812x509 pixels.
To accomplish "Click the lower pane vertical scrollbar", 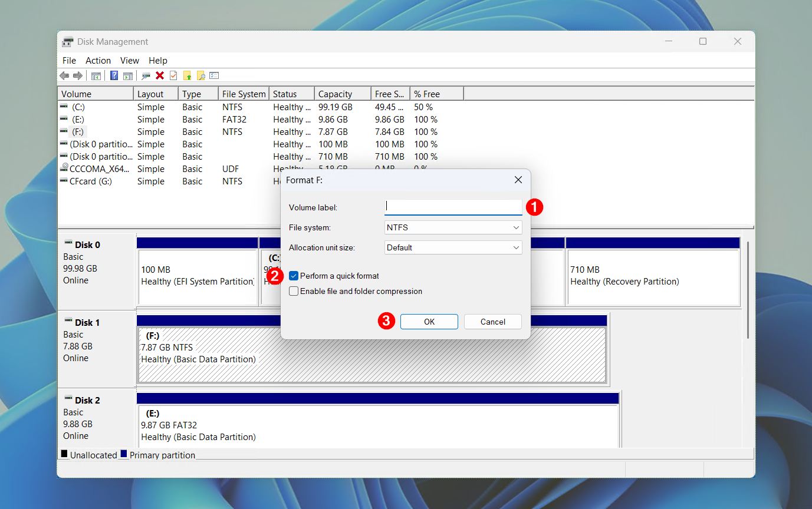I will click(x=748, y=289).
